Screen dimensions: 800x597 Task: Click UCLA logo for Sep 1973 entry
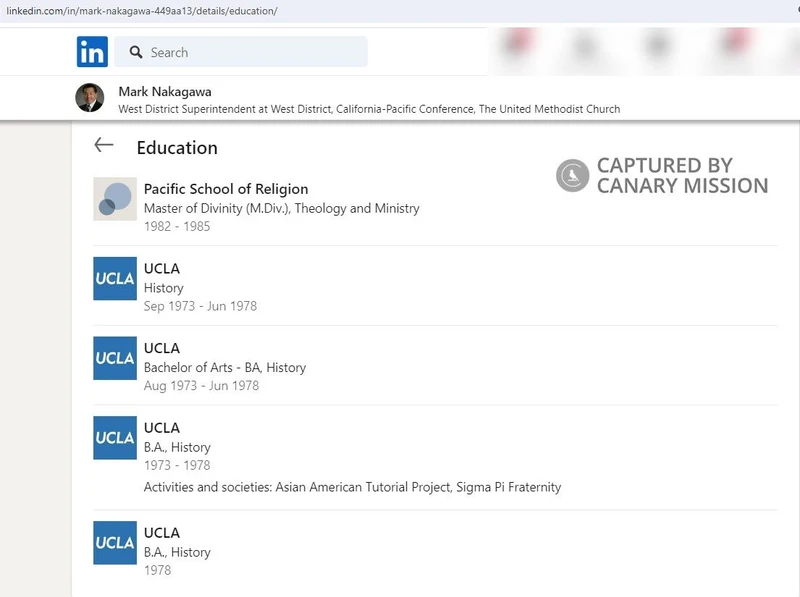(x=115, y=278)
